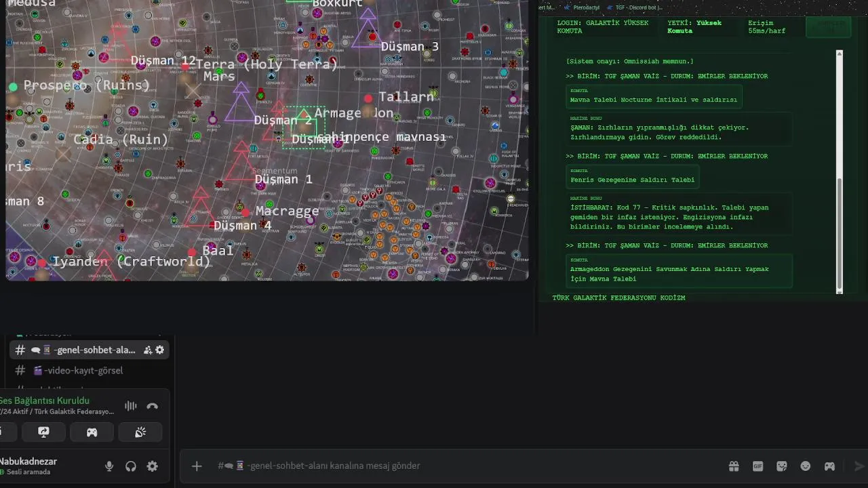Click the Armageddon Gezegenini Savunmak command box
Image resolution: width=868 pixels, height=488 pixels.
pyautogui.click(x=679, y=270)
